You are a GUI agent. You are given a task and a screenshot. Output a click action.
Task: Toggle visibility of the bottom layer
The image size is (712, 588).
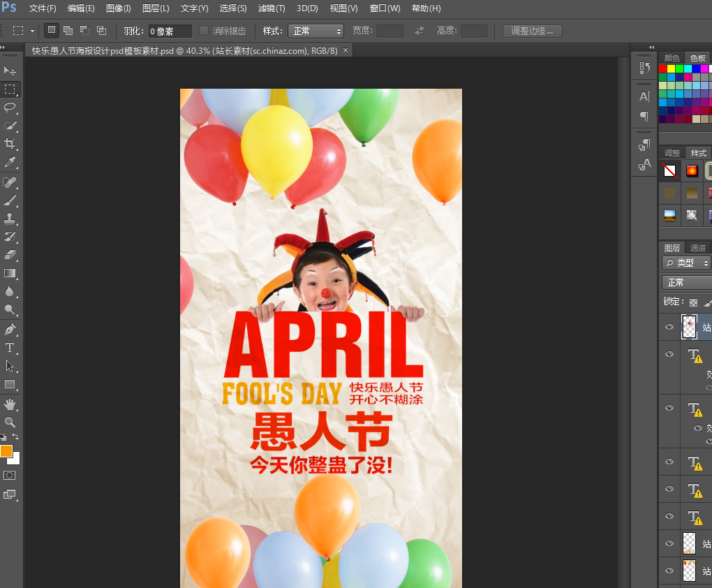pyautogui.click(x=669, y=570)
